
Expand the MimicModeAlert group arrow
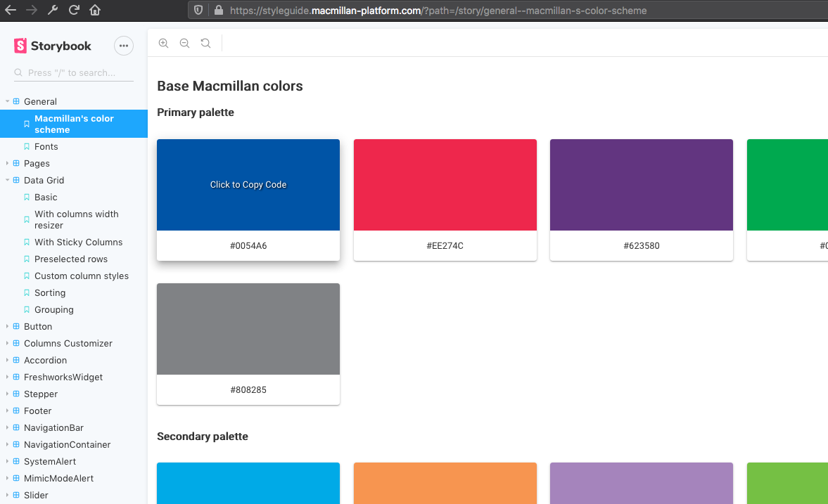(x=8, y=478)
